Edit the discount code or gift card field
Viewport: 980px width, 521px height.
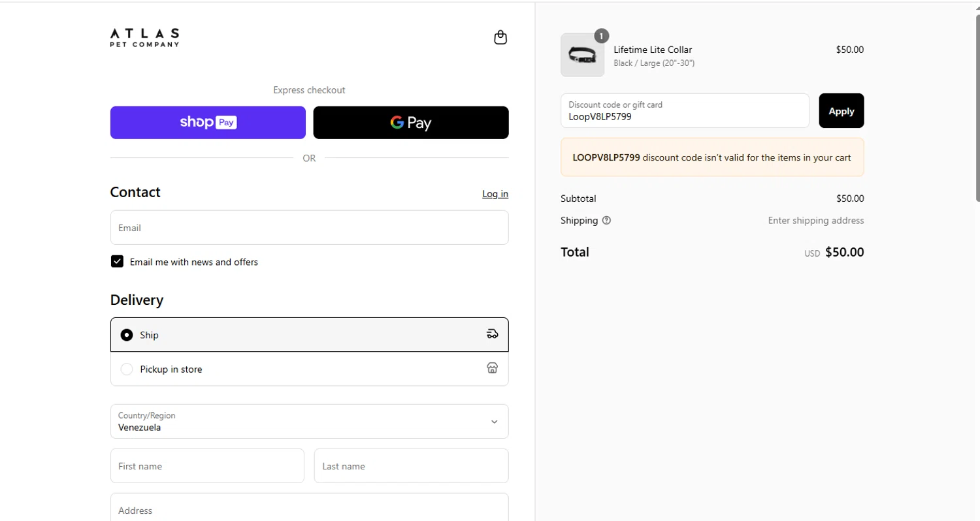pos(685,111)
